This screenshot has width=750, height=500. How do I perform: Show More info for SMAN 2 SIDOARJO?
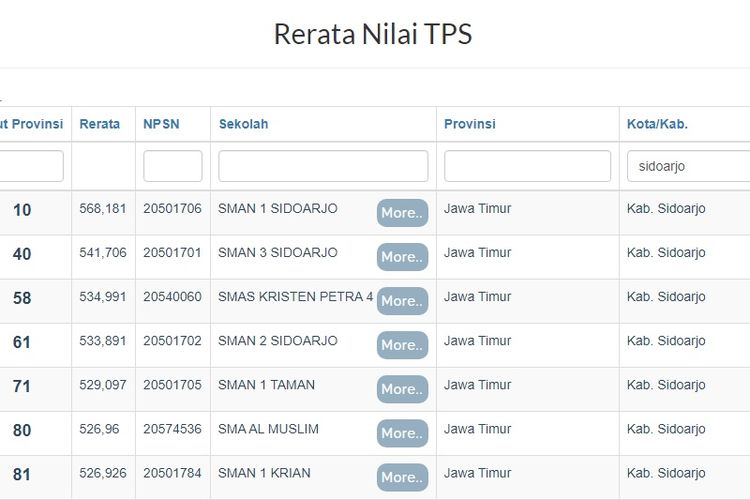(x=402, y=345)
